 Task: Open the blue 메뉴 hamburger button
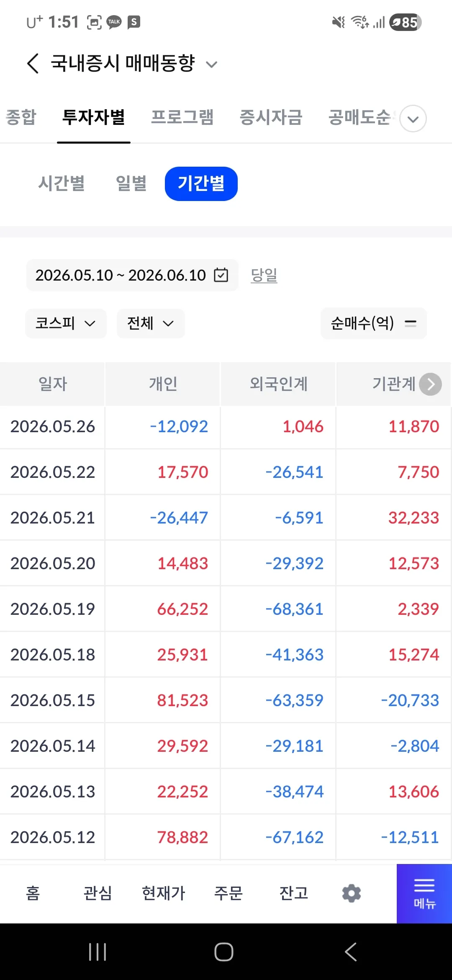pos(424,893)
